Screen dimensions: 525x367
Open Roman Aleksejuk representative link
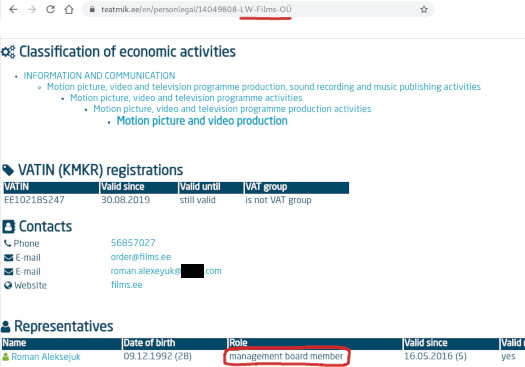(x=46, y=357)
